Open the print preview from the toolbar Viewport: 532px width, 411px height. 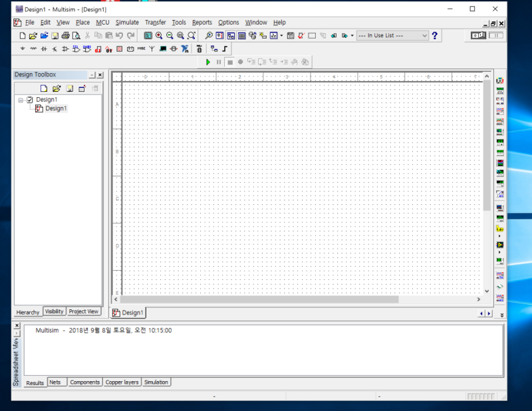pos(76,36)
